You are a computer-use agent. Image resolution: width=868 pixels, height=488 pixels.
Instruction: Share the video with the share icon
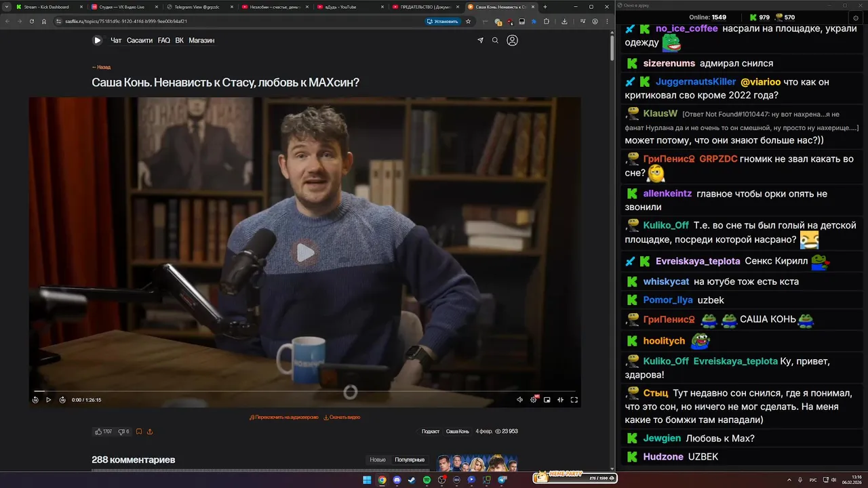[150, 431]
